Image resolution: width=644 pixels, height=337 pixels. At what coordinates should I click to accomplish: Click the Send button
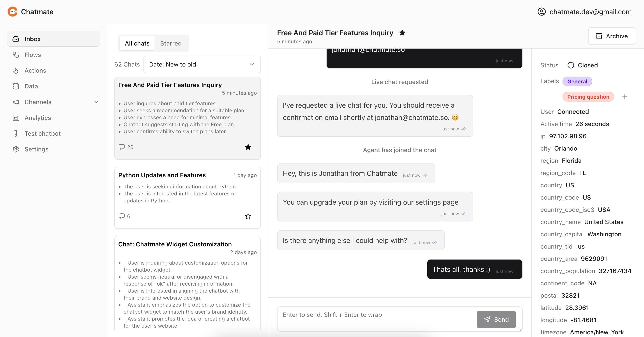496,319
